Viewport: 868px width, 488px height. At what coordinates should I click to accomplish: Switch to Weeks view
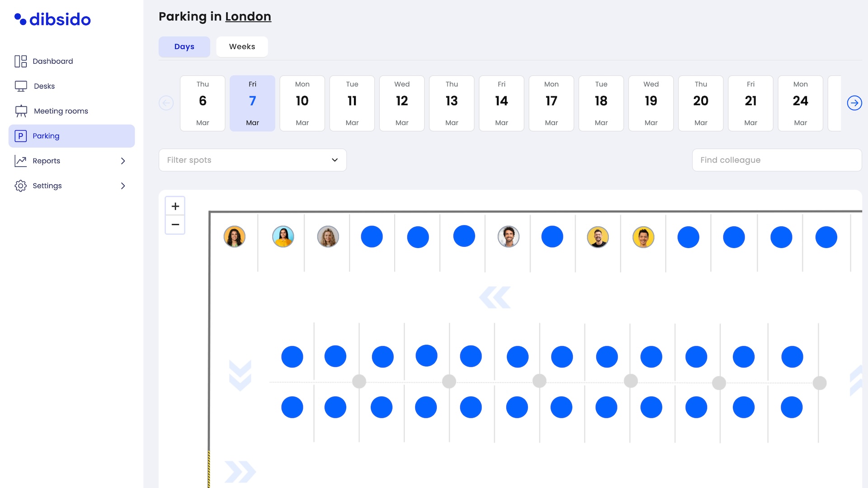pyautogui.click(x=242, y=47)
